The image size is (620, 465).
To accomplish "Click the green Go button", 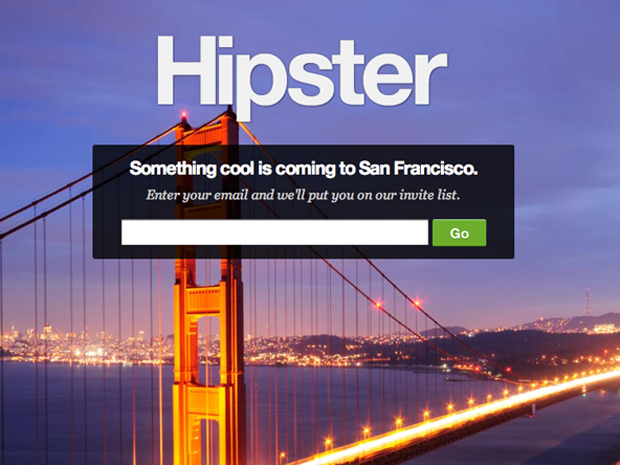I will point(459,232).
